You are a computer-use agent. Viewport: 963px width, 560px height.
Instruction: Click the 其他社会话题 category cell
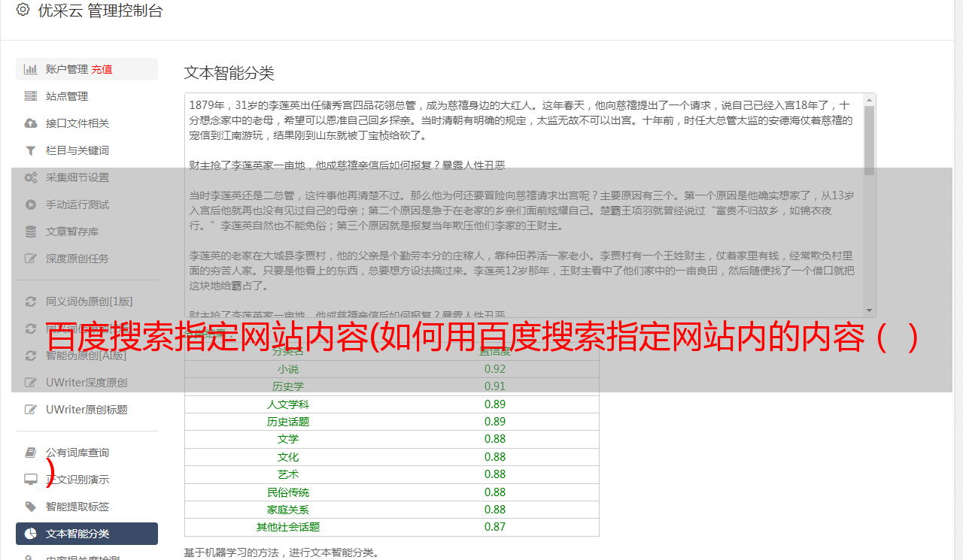[x=288, y=527]
